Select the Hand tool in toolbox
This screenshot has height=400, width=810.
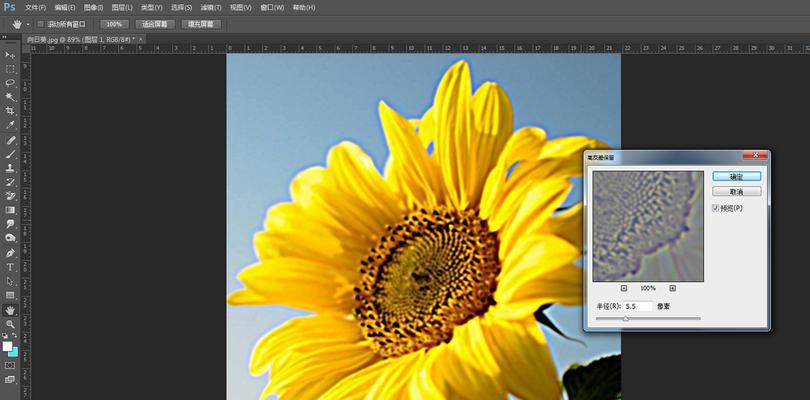click(10, 310)
